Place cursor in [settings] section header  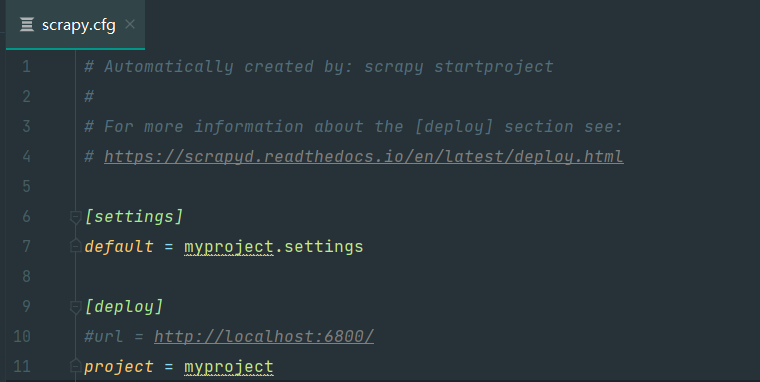(x=134, y=217)
